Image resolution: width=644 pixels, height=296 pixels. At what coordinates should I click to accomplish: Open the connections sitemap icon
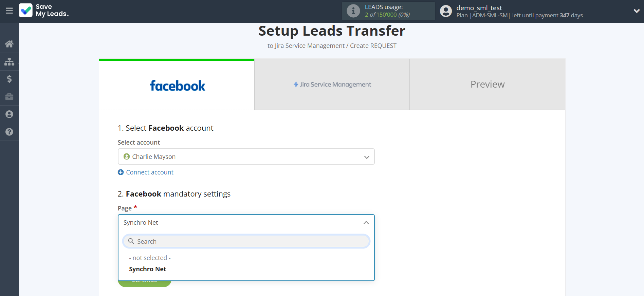pyautogui.click(x=9, y=61)
